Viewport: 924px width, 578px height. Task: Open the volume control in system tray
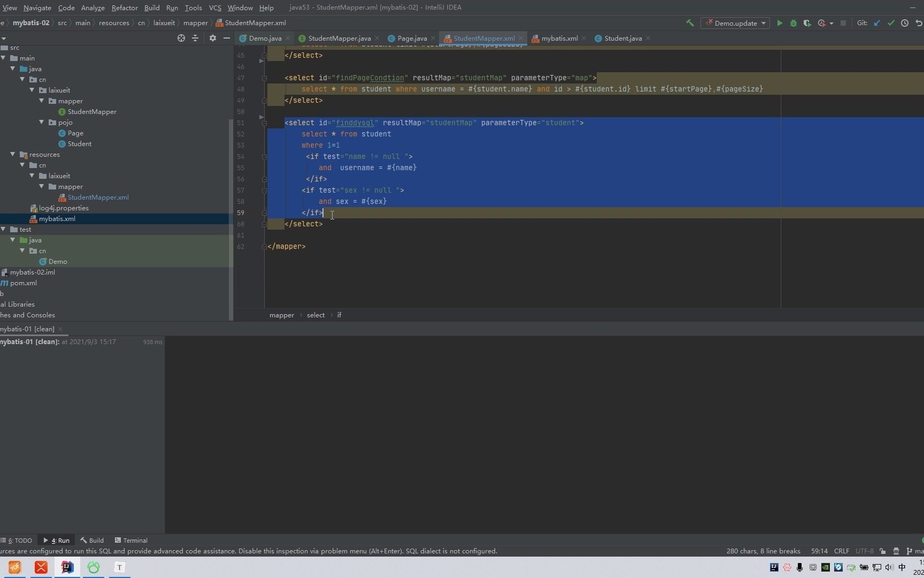coord(889,567)
